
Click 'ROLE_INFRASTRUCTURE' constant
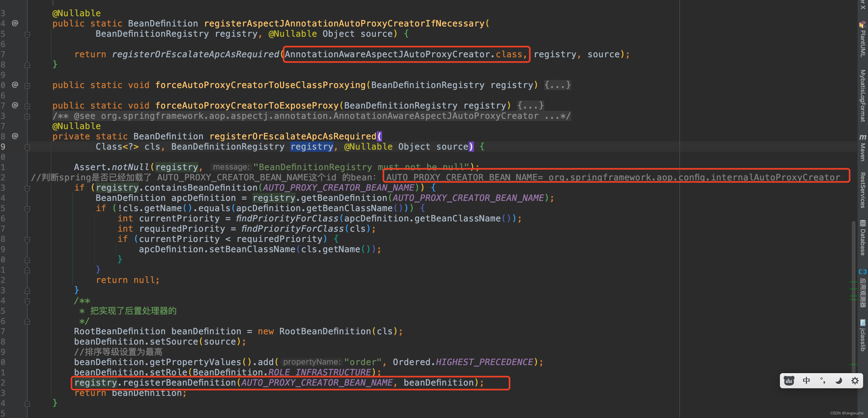point(319,372)
